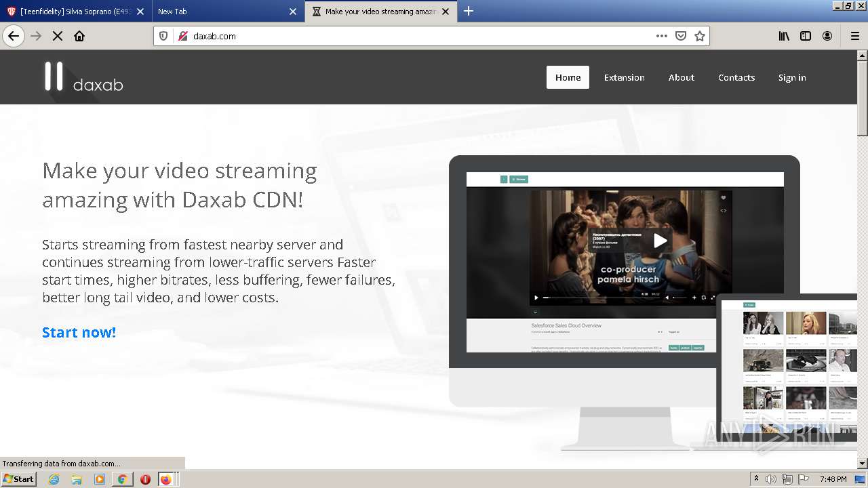
Task: Open Chrome from the taskbar
Action: click(x=122, y=479)
